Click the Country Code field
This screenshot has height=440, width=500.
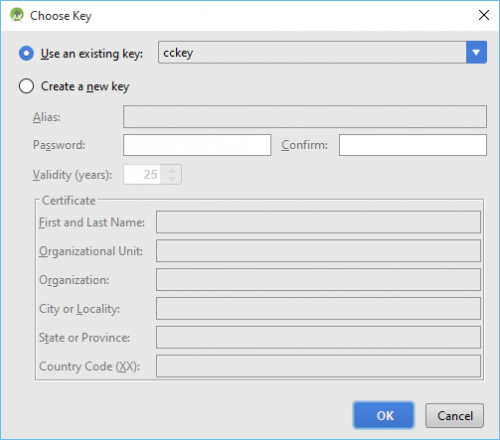[x=318, y=366]
